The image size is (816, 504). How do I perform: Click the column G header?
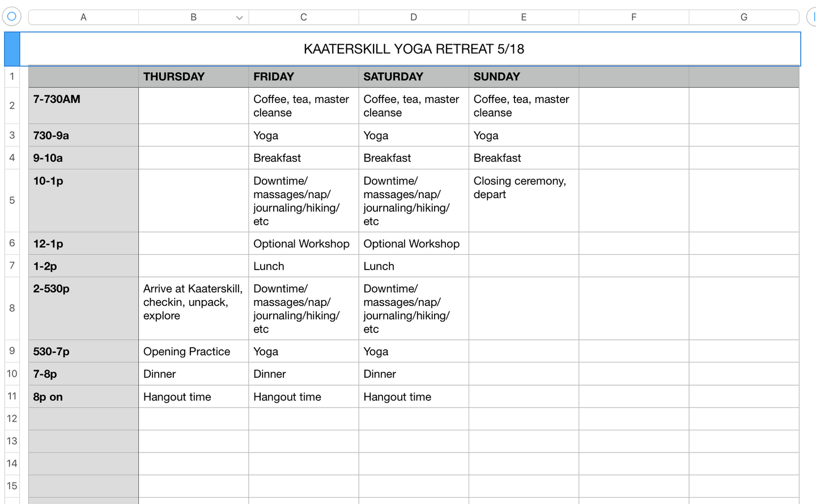(x=743, y=17)
